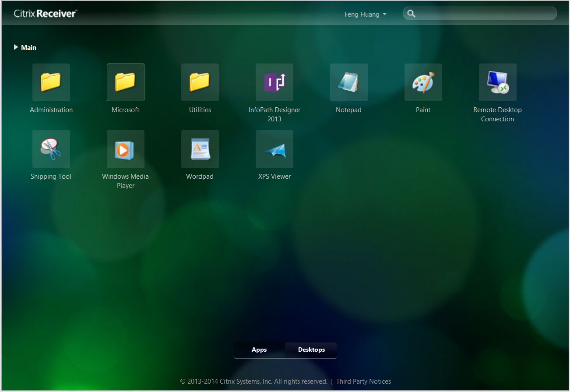This screenshot has width=570, height=392.
Task: Select the Apps tab
Action: [x=259, y=350]
